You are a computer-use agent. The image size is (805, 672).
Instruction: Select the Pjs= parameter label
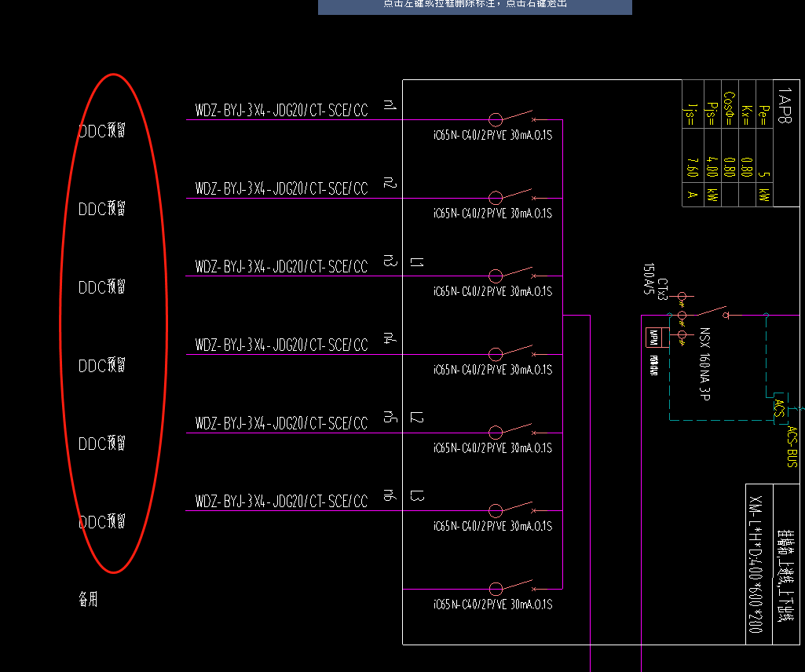(712, 114)
